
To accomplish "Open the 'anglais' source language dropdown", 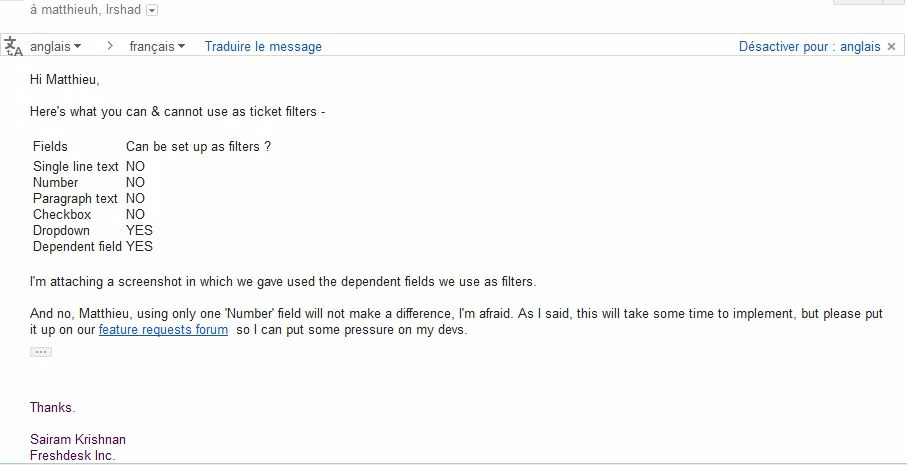I will tap(55, 46).
